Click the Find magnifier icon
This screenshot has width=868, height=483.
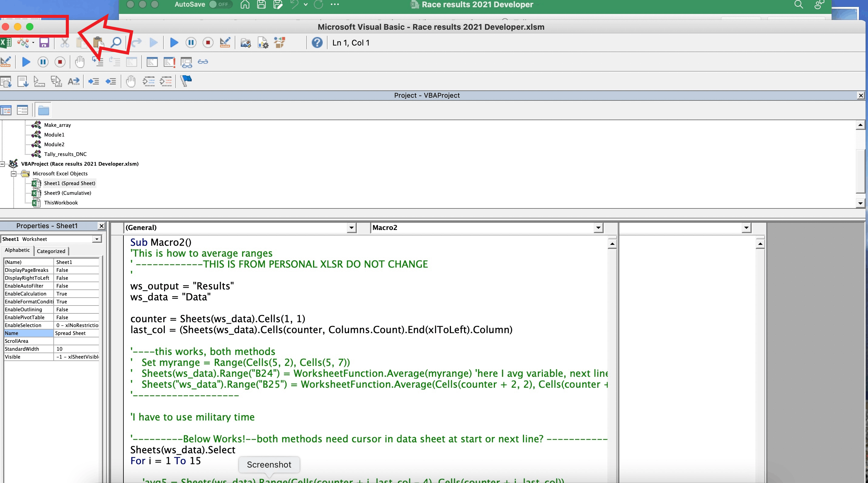116,43
